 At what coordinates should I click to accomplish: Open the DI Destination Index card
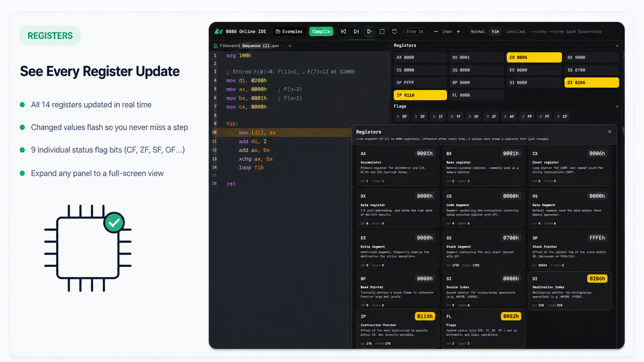pos(570,291)
